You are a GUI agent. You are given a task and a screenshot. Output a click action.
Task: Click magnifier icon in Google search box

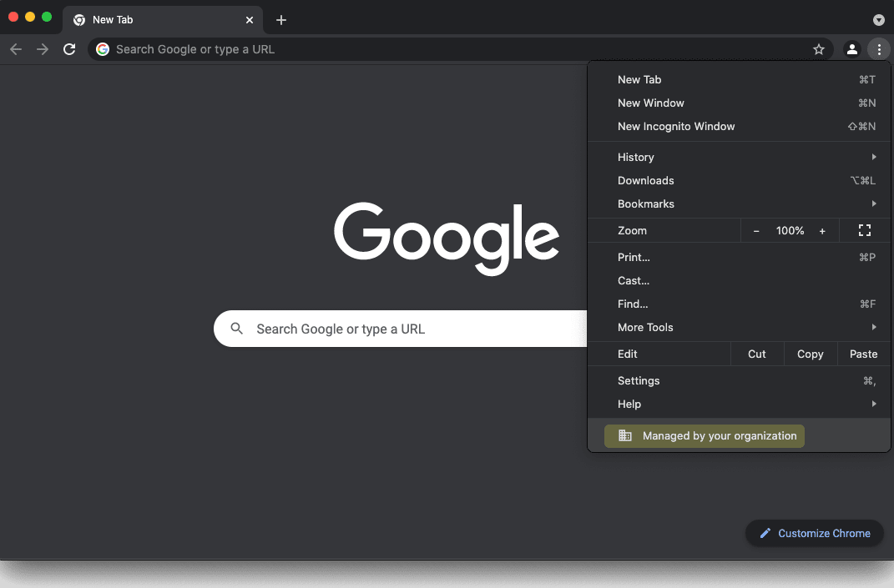pyautogui.click(x=236, y=328)
